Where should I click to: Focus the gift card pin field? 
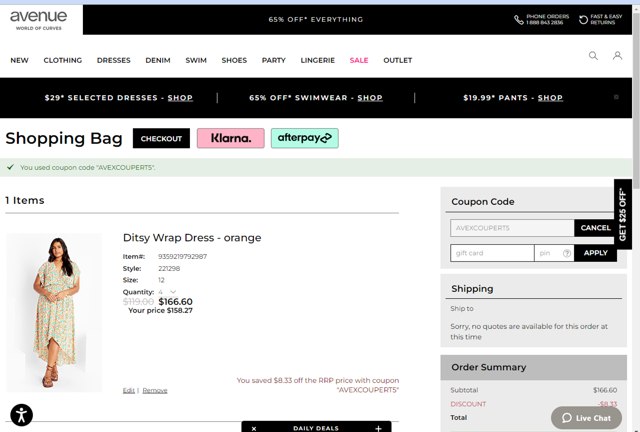[554, 253]
